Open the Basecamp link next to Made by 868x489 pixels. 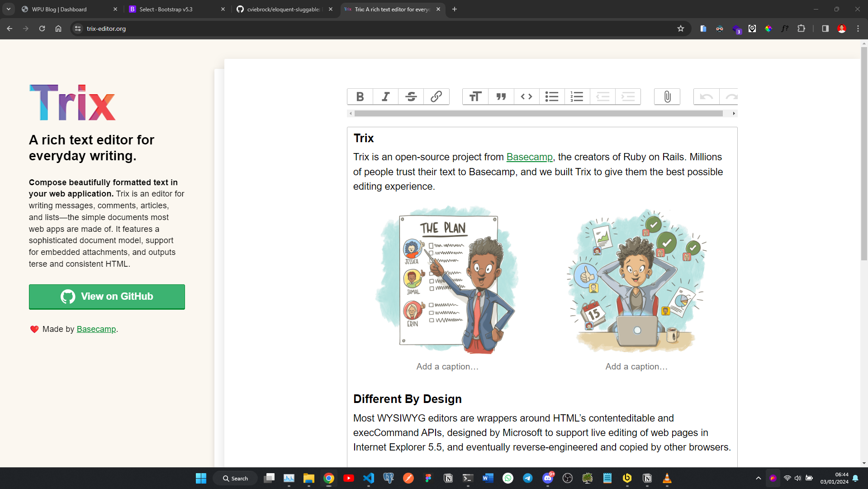click(96, 329)
